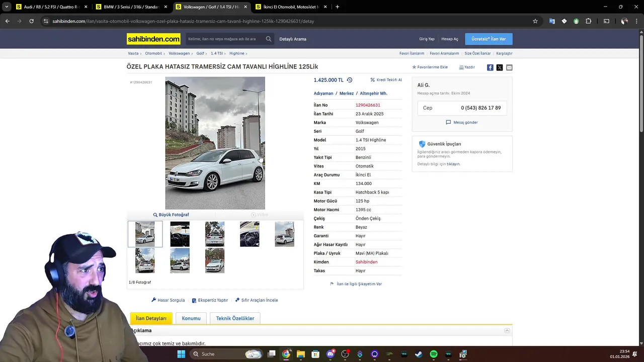Open the Konumu tab
The image size is (644, 362).
(x=191, y=318)
